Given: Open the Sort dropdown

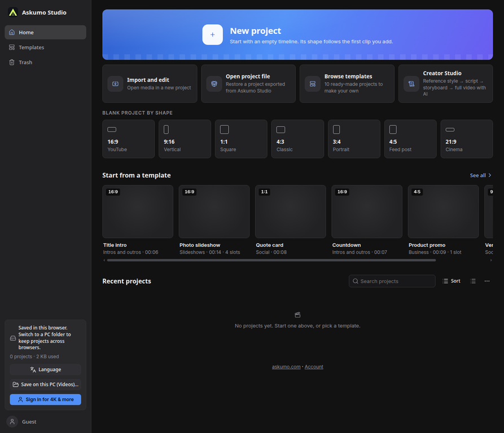Looking at the screenshot, I should point(452,281).
